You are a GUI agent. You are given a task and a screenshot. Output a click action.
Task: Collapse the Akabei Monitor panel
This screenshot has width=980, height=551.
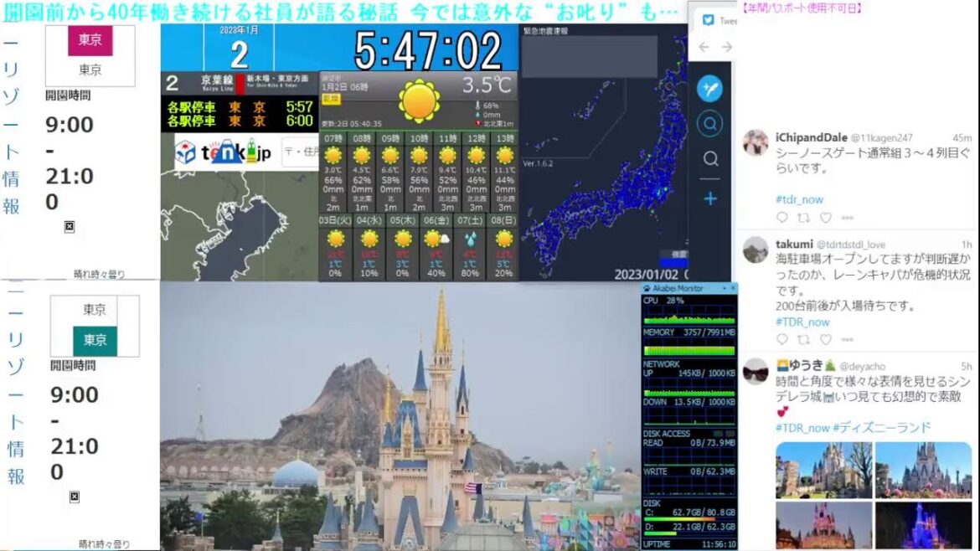[725, 288]
